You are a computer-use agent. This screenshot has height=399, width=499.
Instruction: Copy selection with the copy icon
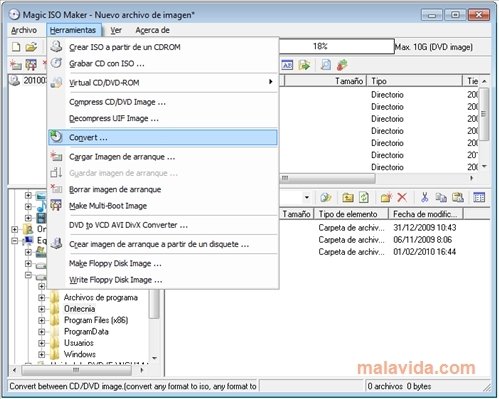(x=441, y=198)
